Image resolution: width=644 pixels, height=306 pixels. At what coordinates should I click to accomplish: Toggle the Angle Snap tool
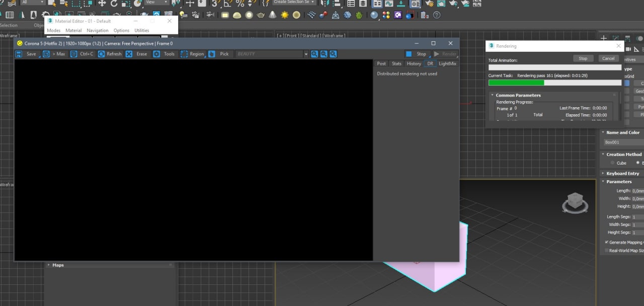227,3
